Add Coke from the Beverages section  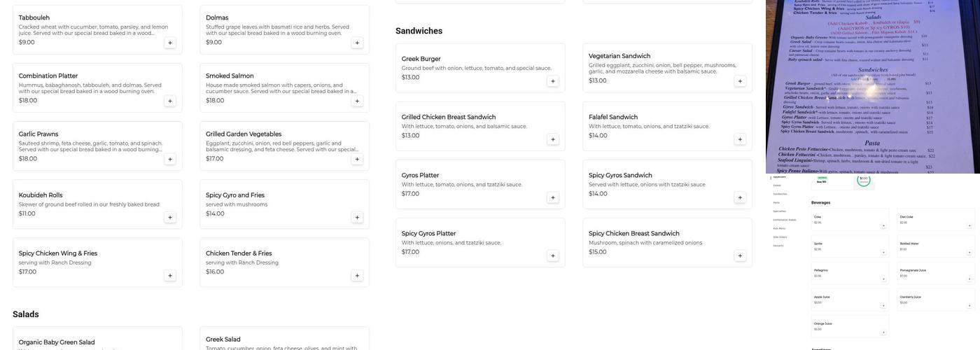[x=883, y=225]
